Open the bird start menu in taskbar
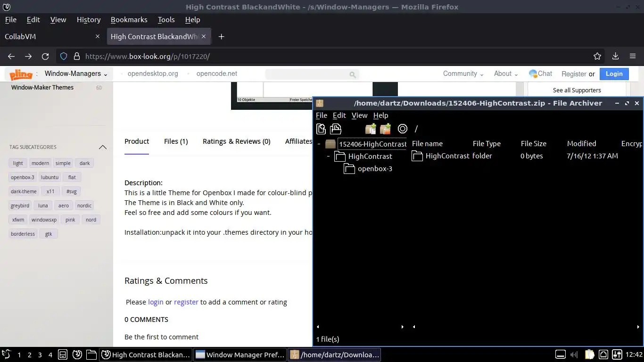 pyautogui.click(x=6, y=354)
